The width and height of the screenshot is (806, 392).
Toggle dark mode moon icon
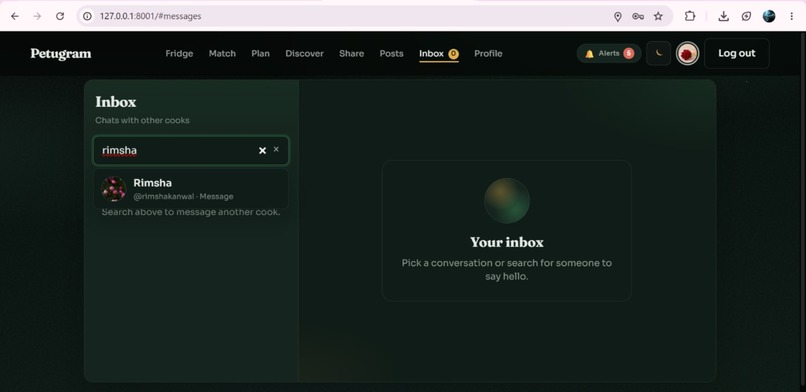pyautogui.click(x=658, y=53)
